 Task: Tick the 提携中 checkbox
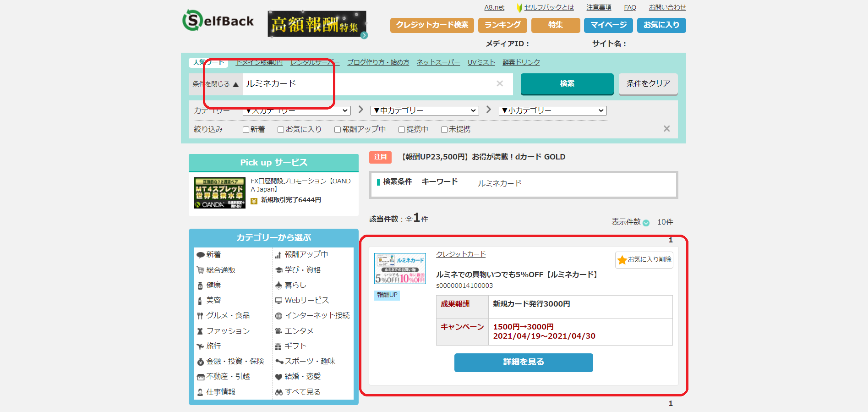(x=402, y=130)
